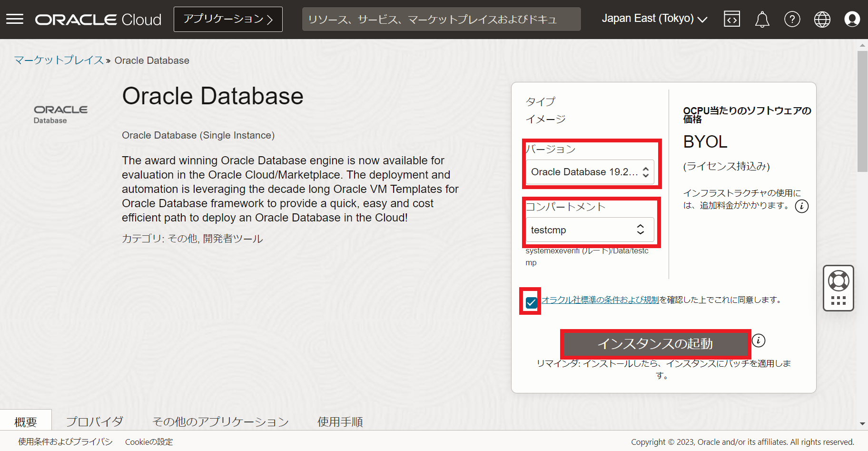Open help with the question mark icon
The image size is (868, 451).
[x=792, y=19]
